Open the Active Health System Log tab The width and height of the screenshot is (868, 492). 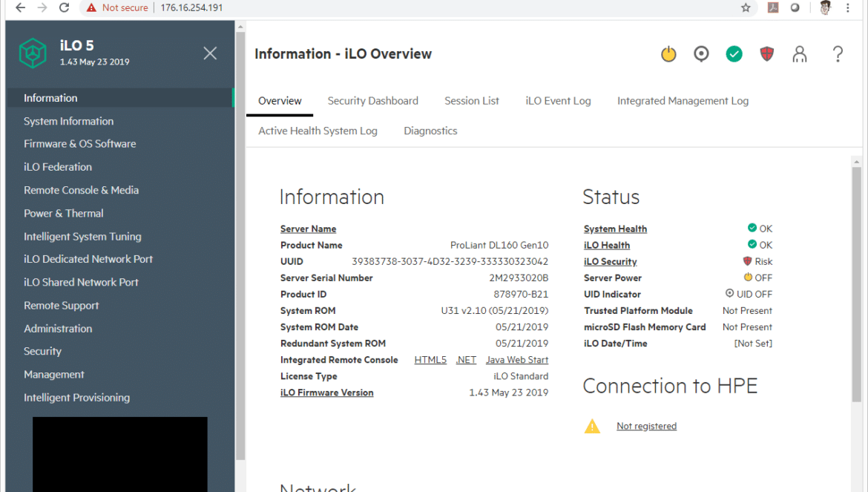coord(318,131)
